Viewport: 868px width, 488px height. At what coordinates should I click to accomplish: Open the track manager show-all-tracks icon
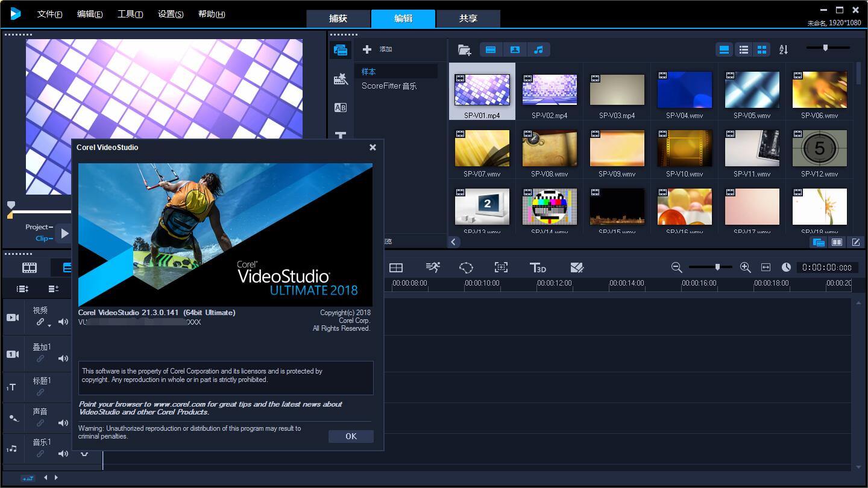click(22, 289)
